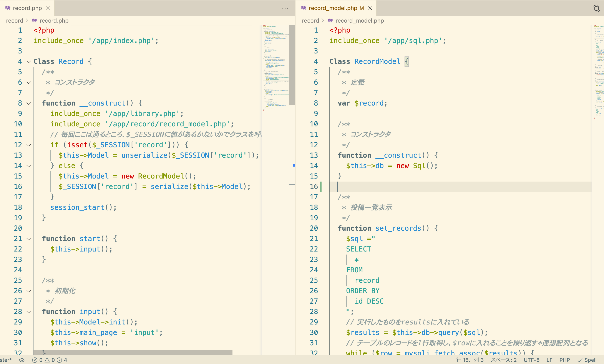Change file encoding UTF-8
Image resolution: width=604 pixels, height=364 pixels.
tap(531, 360)
